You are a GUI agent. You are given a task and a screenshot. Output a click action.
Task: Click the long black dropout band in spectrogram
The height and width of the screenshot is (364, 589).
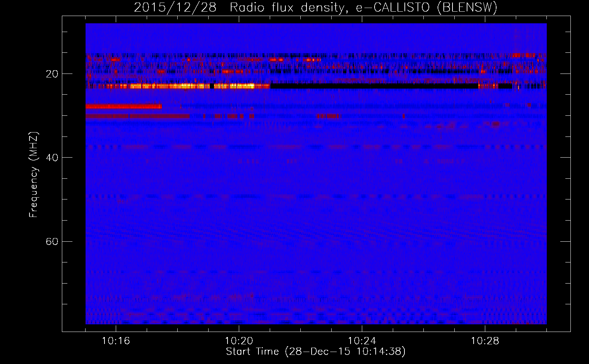(x=374, y=86)
